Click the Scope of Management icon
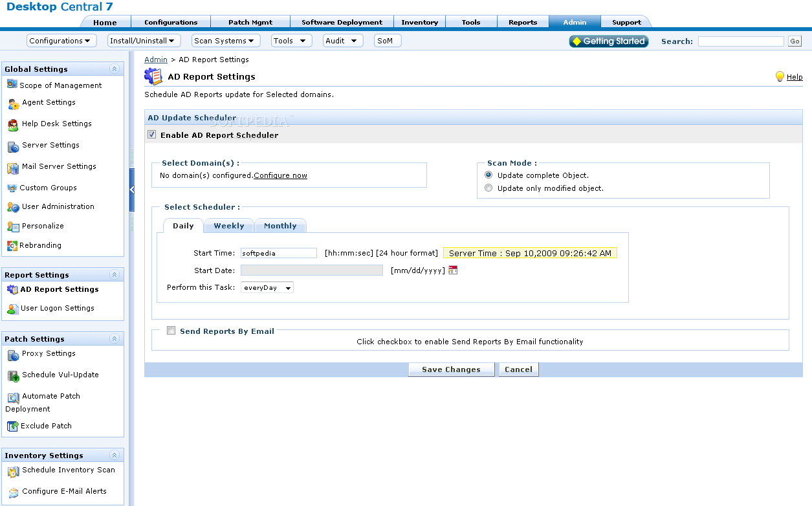The height and width of the screenshot is (506, 812). 12,84
